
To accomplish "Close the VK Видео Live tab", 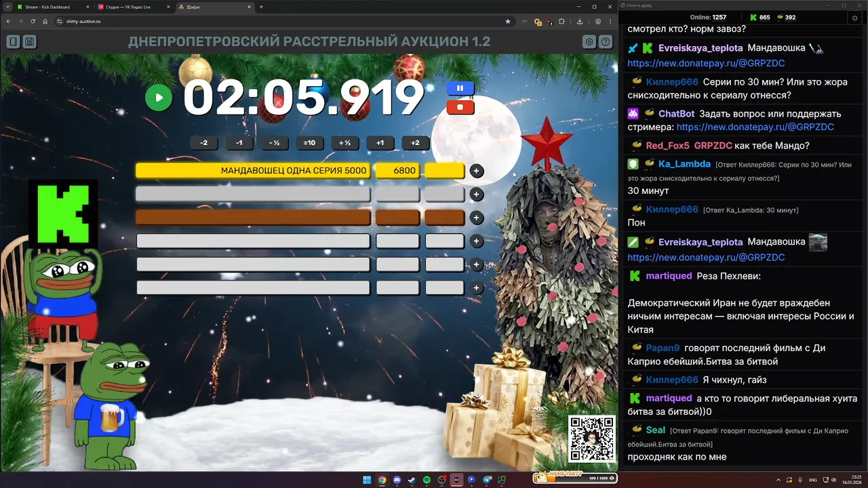I will point(168,7).
